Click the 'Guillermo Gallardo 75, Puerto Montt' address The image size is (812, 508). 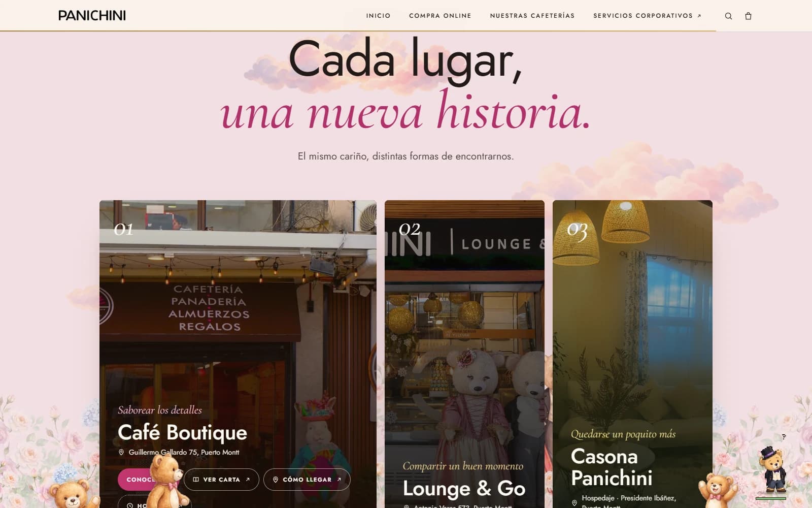[x=184, y=452]
